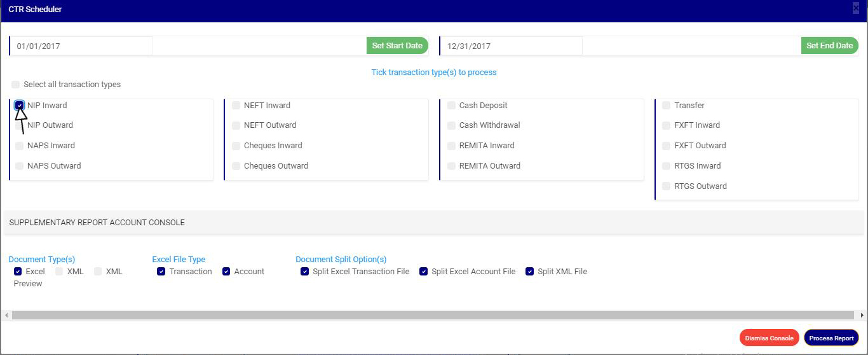Enable the REMITA Outward checkbox
This screenshot has height=355, width=868.
click(x=452, y=166)
